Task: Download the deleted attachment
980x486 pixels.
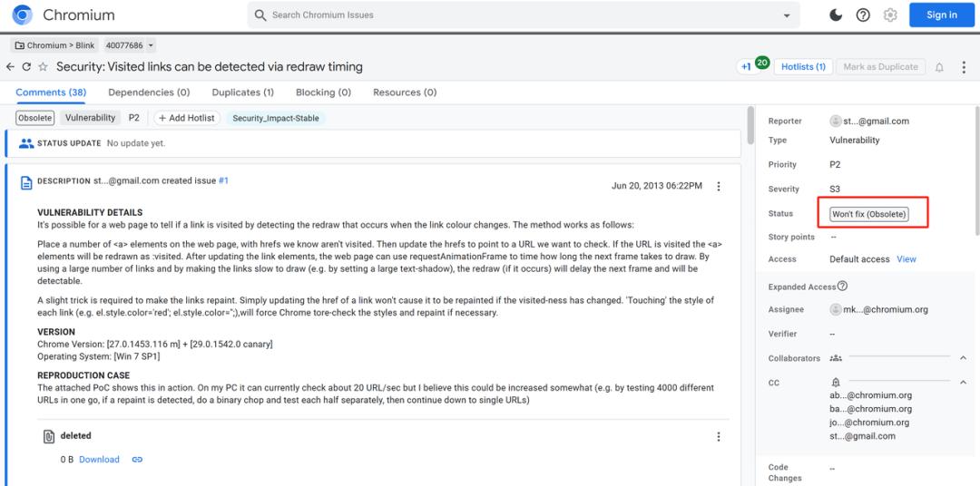Action: [100, 460]
